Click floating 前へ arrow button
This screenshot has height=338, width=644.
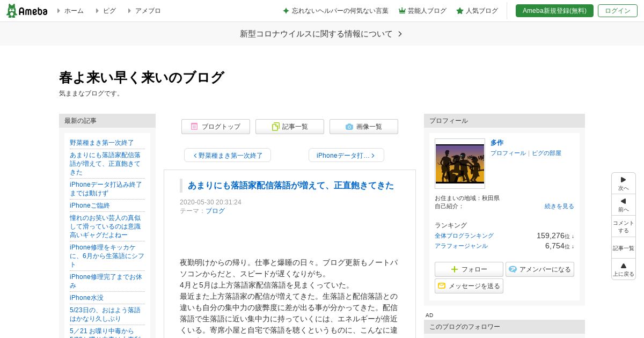tap(624, 205)
